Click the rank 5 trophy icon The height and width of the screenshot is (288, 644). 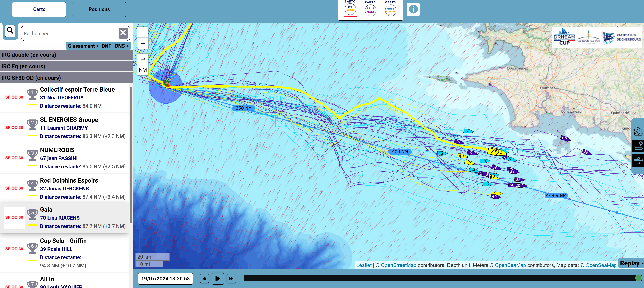pyautogui.click(x=33, y=214)
